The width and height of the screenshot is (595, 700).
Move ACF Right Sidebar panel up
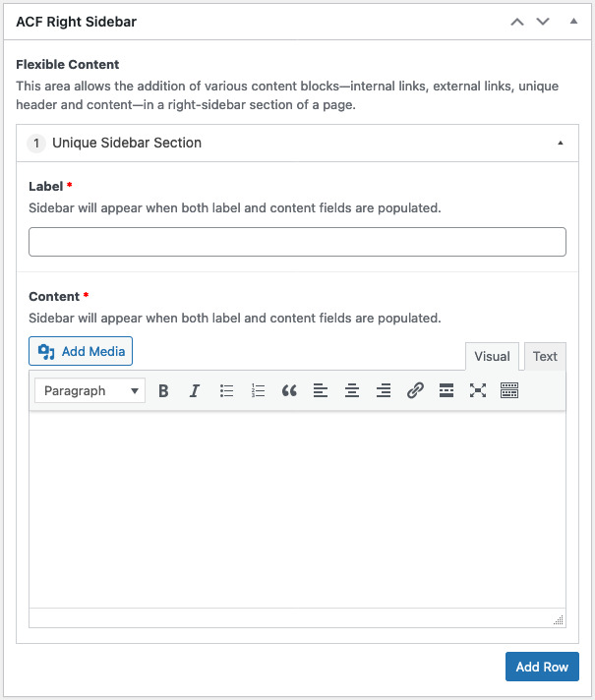(x=517, y=21)
